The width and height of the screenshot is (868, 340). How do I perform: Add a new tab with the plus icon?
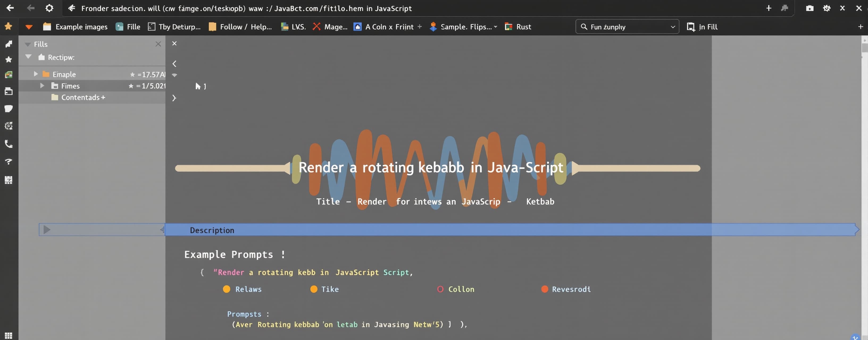click(x=769, y=8)
